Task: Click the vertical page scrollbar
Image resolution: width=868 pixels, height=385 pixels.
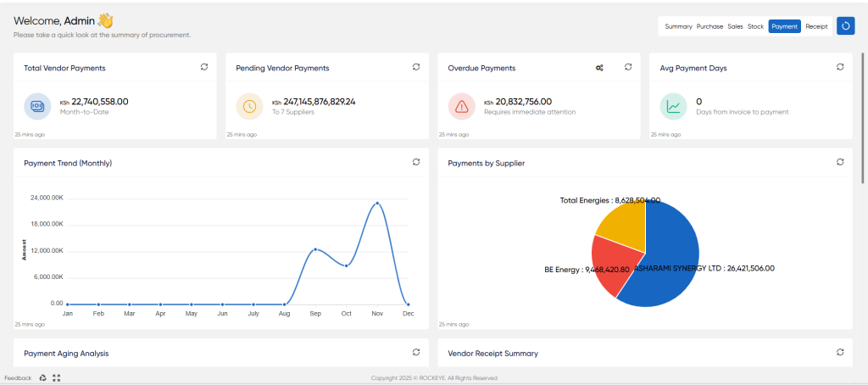Action: (x=862, y=118)
